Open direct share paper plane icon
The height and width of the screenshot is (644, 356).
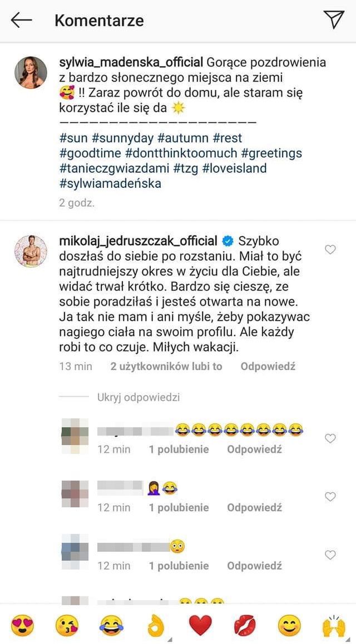point(334,19)
